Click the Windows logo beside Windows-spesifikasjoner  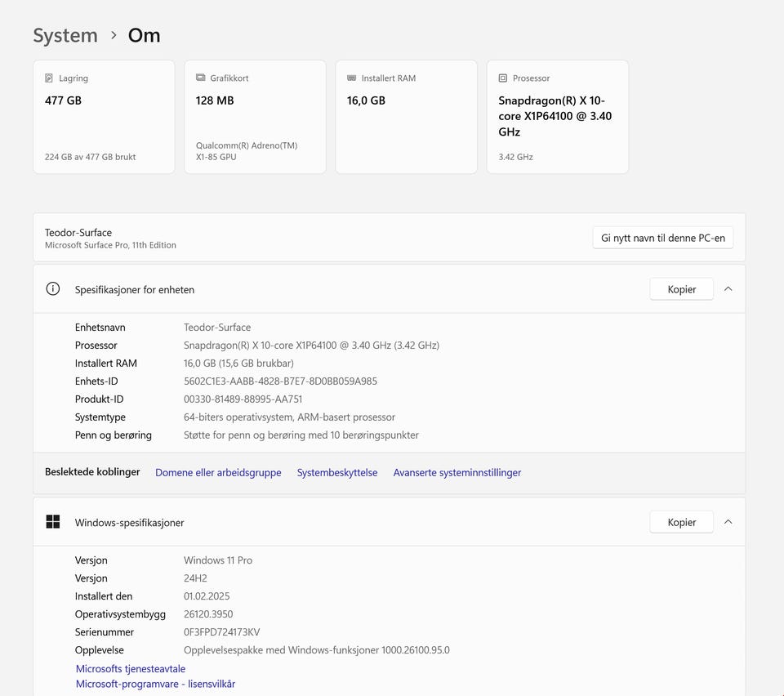point(53,522)
